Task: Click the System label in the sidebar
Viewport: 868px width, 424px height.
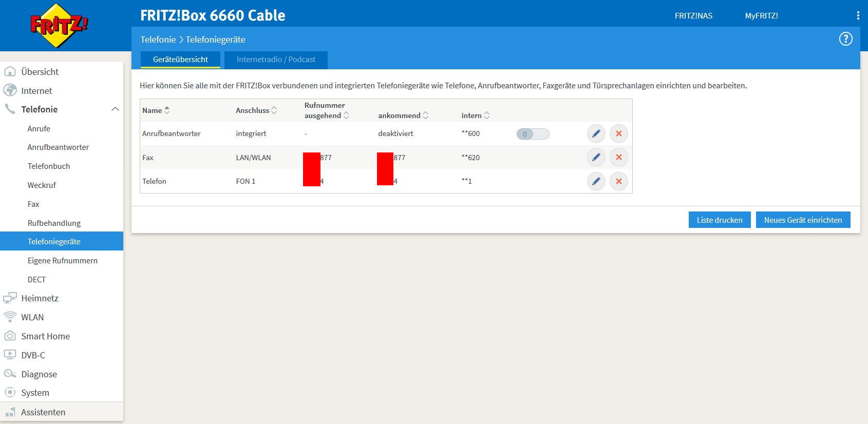Action: (x=35, y=392)
